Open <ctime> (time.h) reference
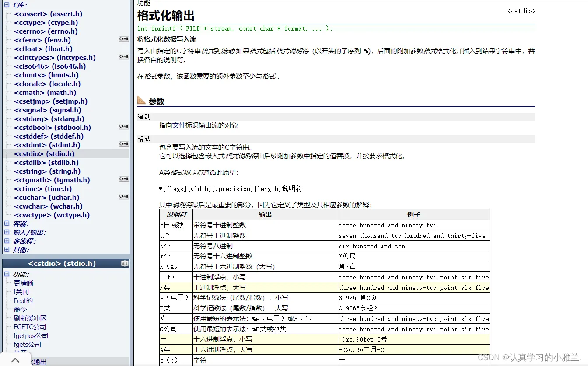Screen dimensions: 588x366 point(43,189)
